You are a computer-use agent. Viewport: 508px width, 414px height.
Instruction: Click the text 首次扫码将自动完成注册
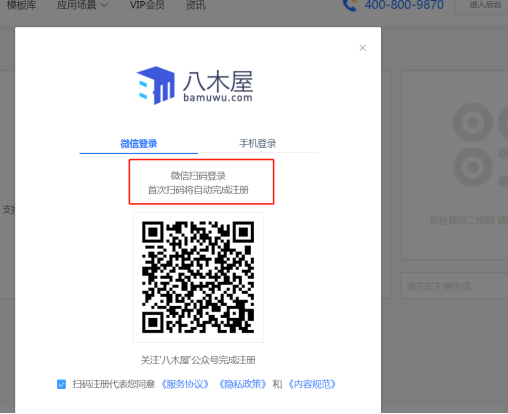198,190
